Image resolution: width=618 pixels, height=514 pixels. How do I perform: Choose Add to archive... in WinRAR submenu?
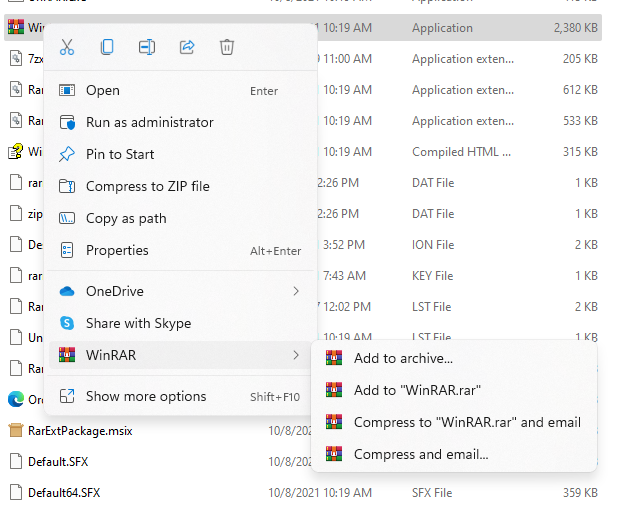[x=454, y=358]
